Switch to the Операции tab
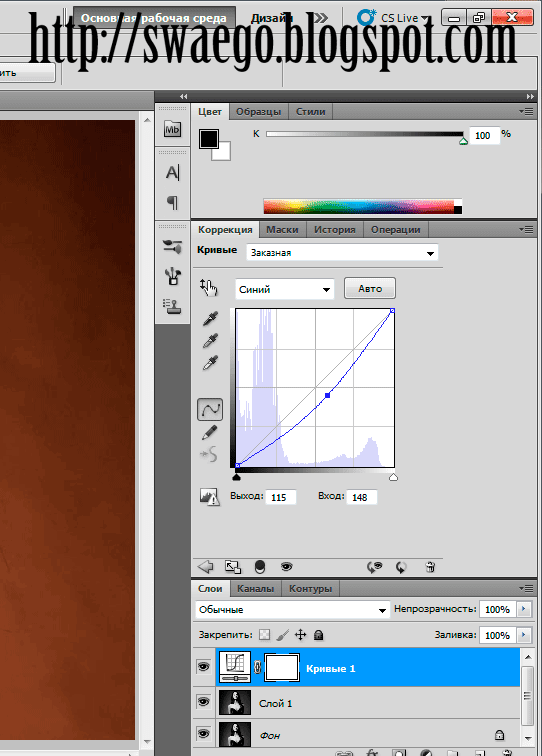The width and height of the screenshot is (542, 756). pyautogui.click(x=396, y=230)
